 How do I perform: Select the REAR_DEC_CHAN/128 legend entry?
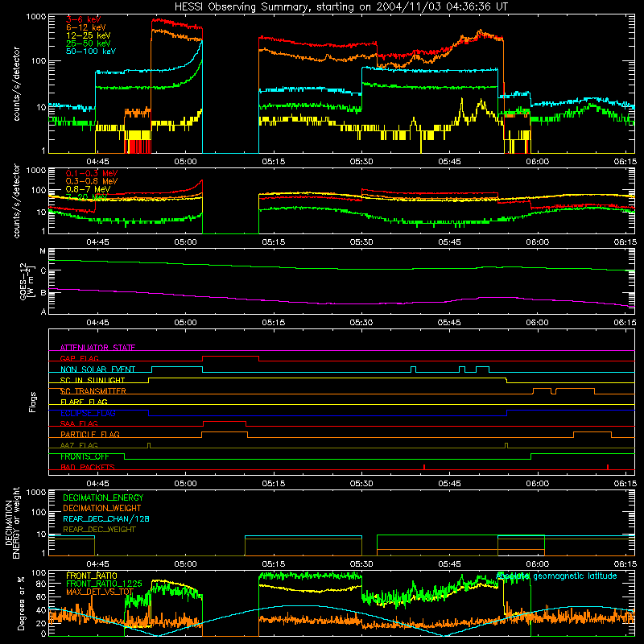[x=106, y=519]
